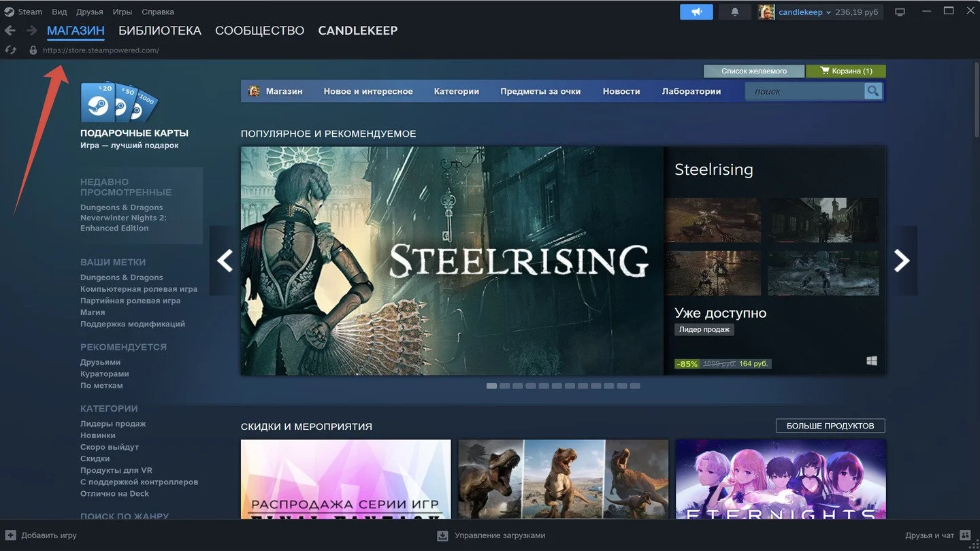Image resolution: width=980 pixels, height=551 pixels.
Task: Open С поддержкой контроллеров category
Action: [x=139, y=482]
